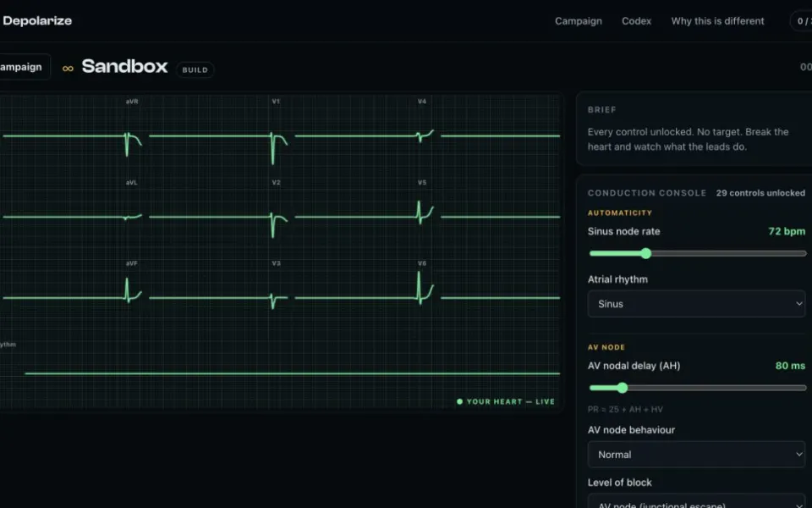Click the aVR lead trace label

[132, 102]
